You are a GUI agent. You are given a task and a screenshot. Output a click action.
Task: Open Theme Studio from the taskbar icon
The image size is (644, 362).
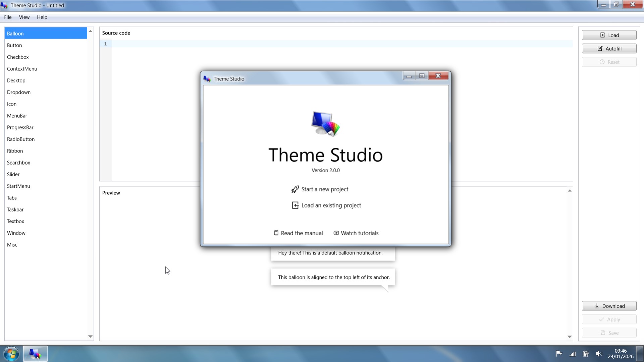coord(35,354)
